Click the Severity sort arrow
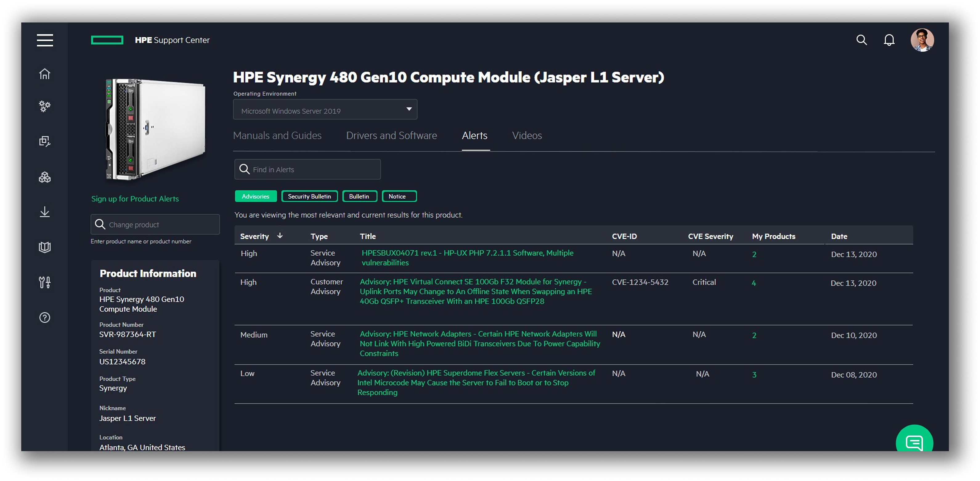The height and width of the screenshot is (481, 980). coord(280,236)
